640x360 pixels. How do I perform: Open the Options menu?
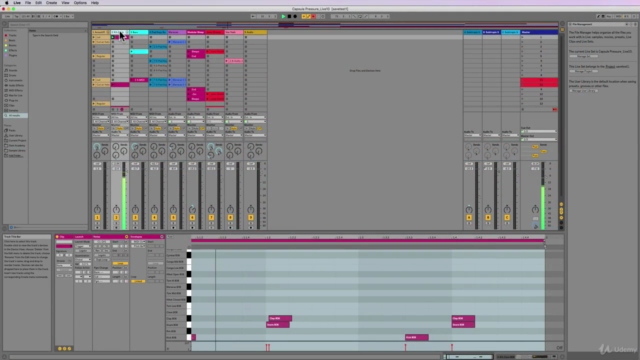point(80,3)
